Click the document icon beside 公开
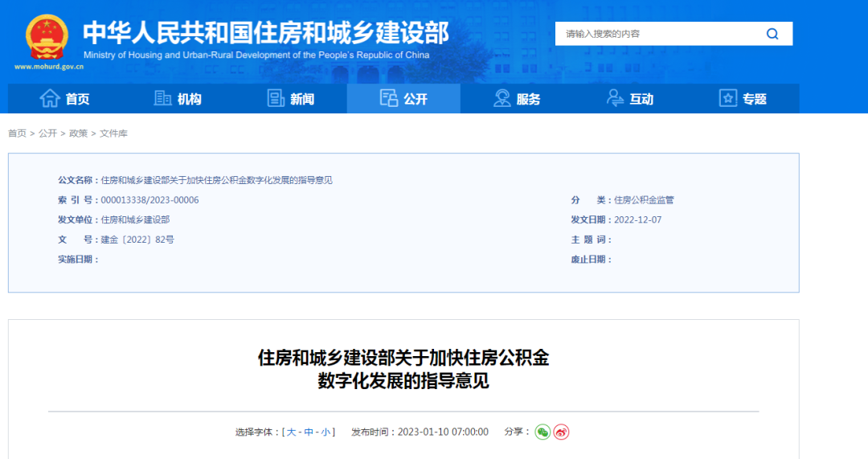This screenshot has width=868, height=459. (x=389, y=99)
